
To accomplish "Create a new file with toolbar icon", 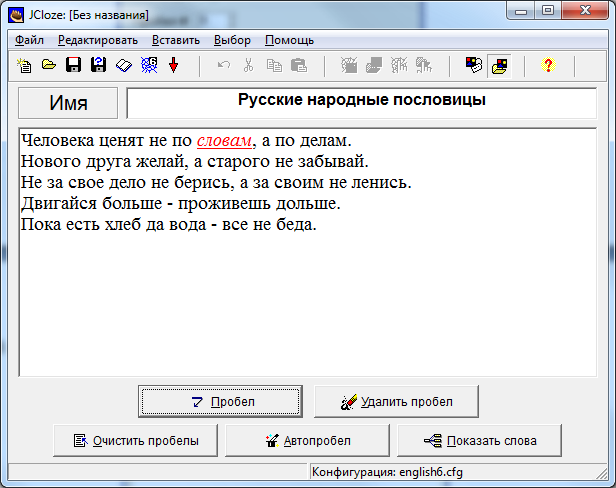I will (24, 65).
